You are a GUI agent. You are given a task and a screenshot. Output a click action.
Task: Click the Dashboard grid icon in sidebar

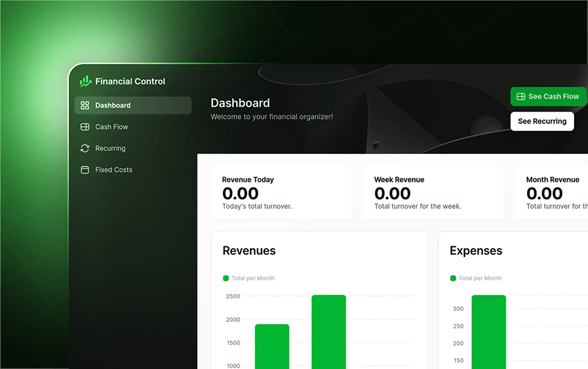click(85, 106)
